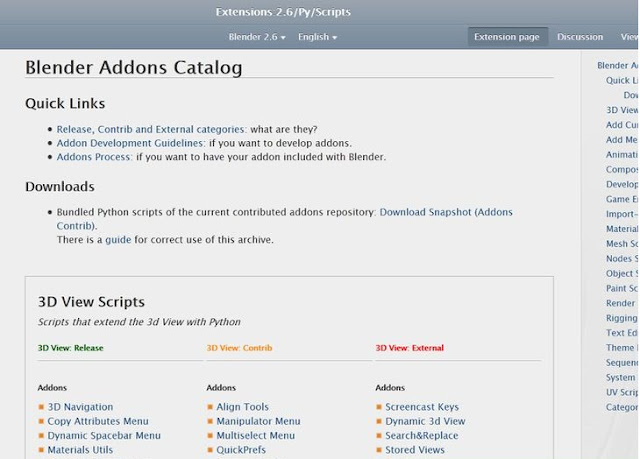
Task: Jump to Nodes in sidebar contents
Action: click(x=622, y=259)
